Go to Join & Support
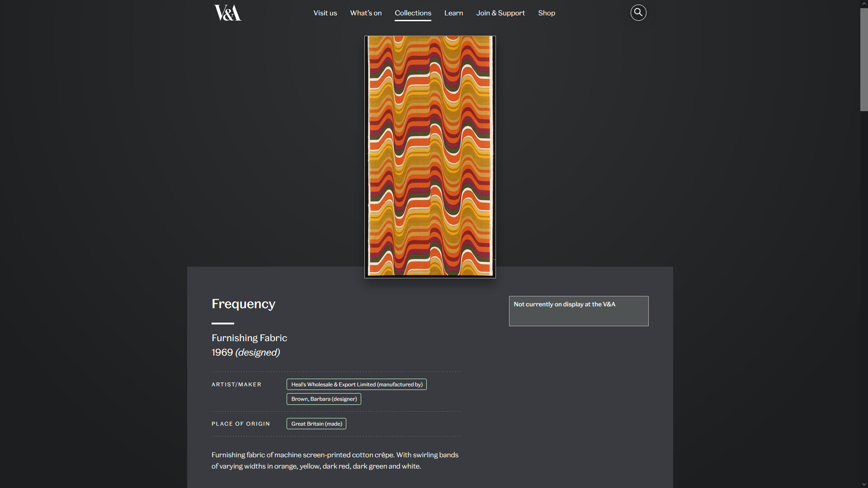Viewport: 868px width, 488px height. pyautogui.click(x=500, y=13)
